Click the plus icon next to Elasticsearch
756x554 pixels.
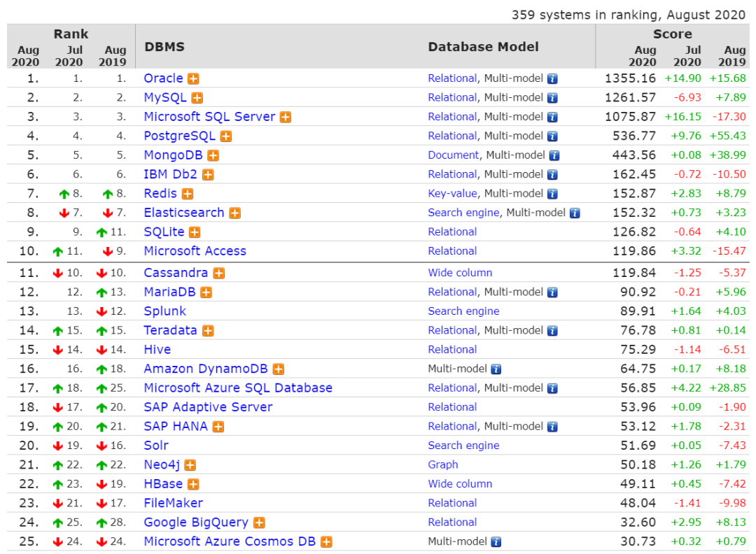coord(234,213)
